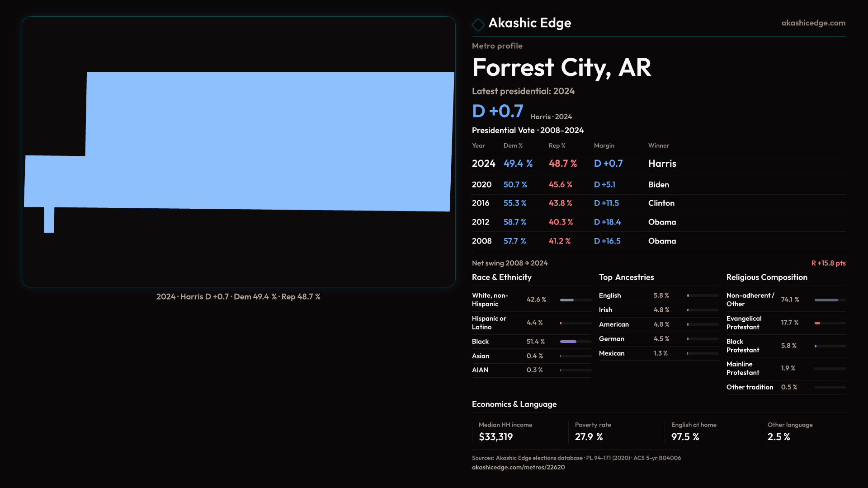Select the 2024 Harris results row
The image size is (868, 488).
pyautogui.click(x=658, y=164)
